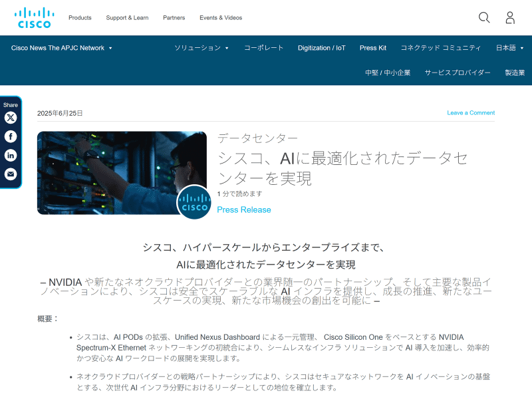Open the Products menu

click(x=80, y=18)
